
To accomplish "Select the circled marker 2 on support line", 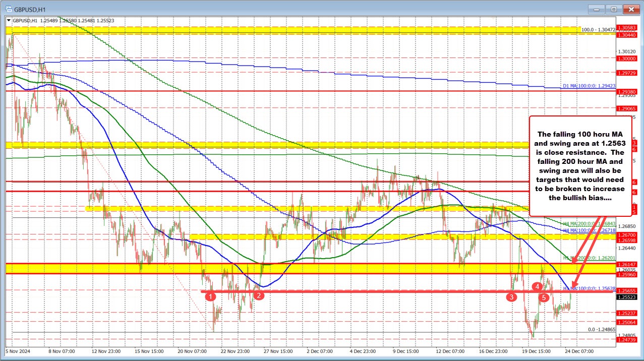I will click(259, 295).
